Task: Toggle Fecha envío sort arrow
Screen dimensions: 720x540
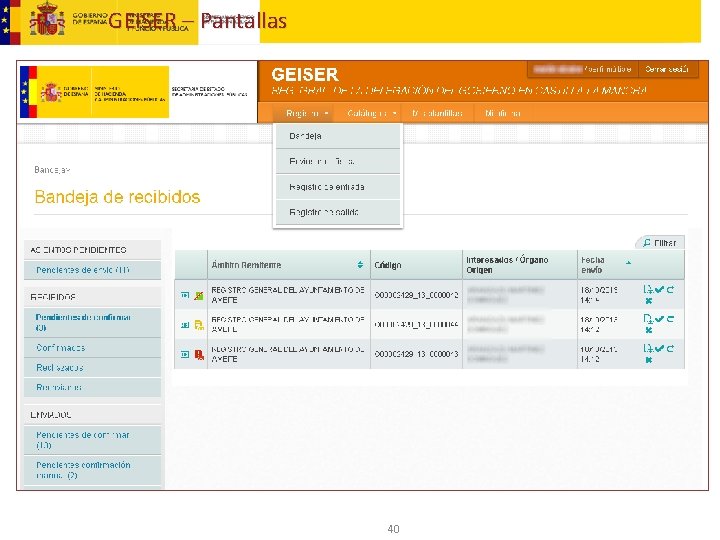Action: [x=628, y=263]
